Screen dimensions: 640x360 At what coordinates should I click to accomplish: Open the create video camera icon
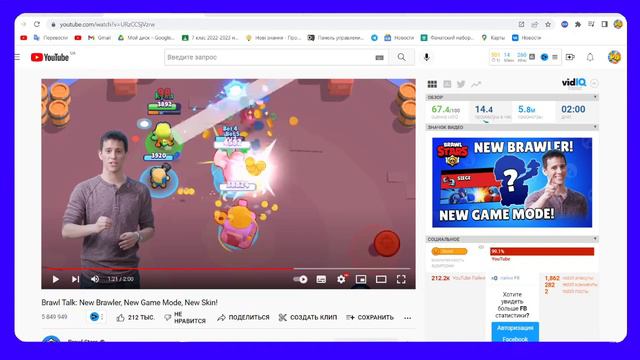[570, 57]
